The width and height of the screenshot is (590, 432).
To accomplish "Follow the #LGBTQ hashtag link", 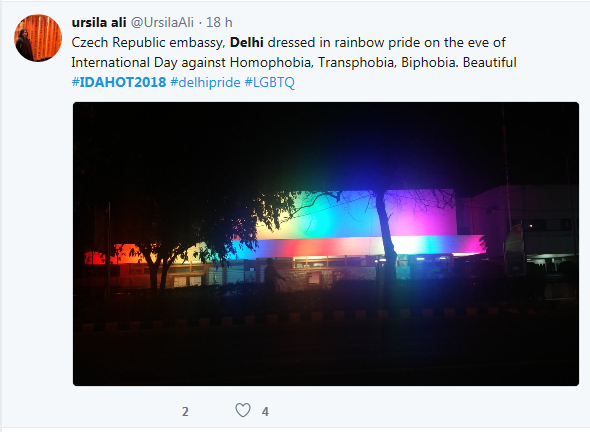I will (269, 82).
